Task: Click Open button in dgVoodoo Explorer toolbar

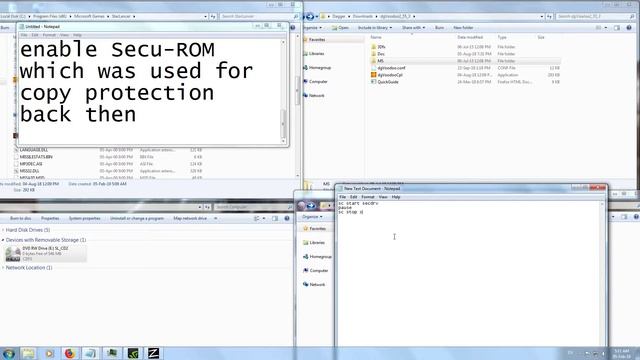Action: click(340, 28)
